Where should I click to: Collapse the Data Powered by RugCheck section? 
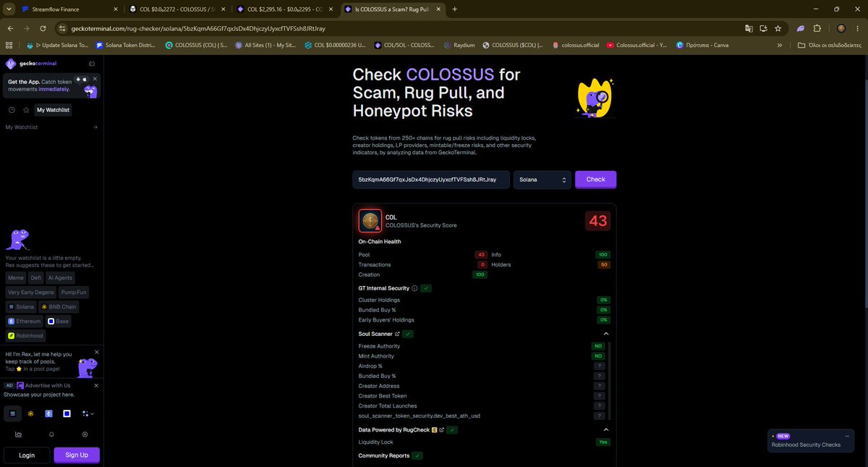[606, 429]
